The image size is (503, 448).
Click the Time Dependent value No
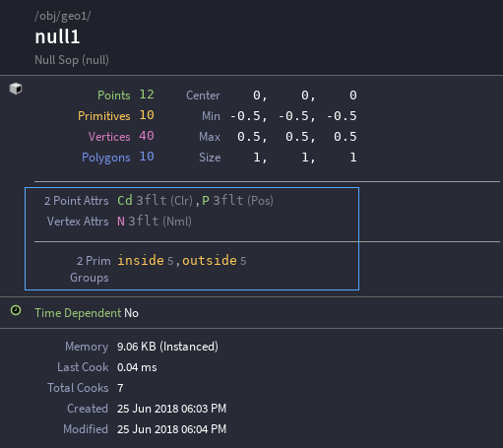pos(131,313)
